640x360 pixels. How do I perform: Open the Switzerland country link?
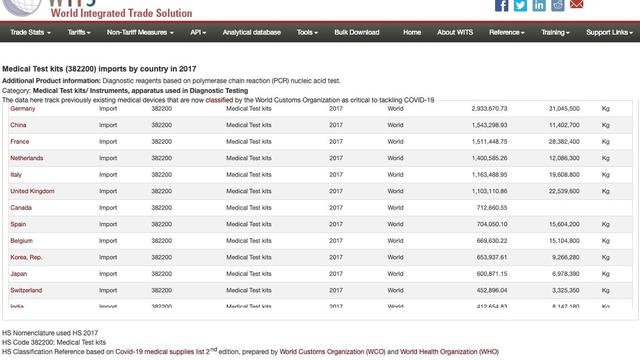(26, 290)
